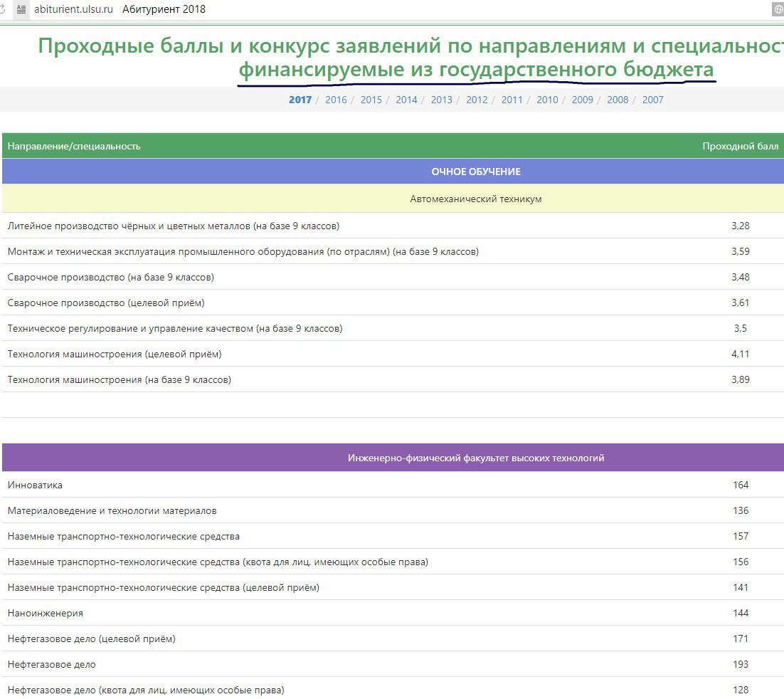Select the Наноинженерия row
Screen dimensions: 784x699
[393, 613]
